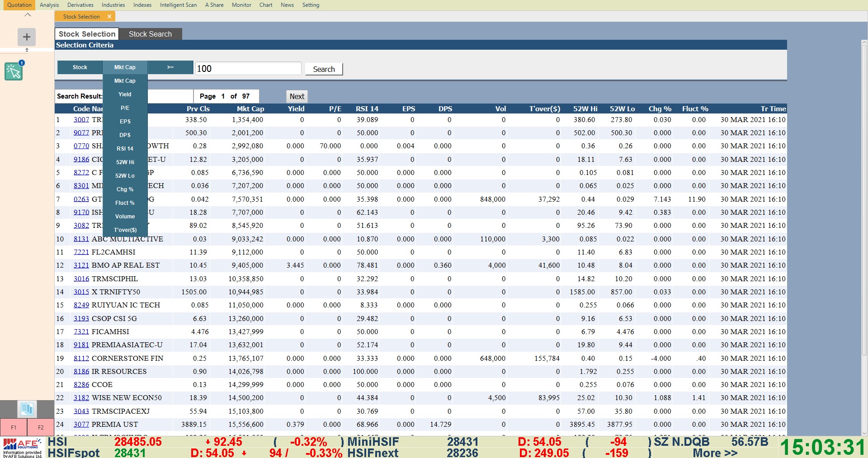The width and height of the screenshot is (868, 458).
Task: Click the SZ N.DQB ticker entry
Action: tap(681, 442)
